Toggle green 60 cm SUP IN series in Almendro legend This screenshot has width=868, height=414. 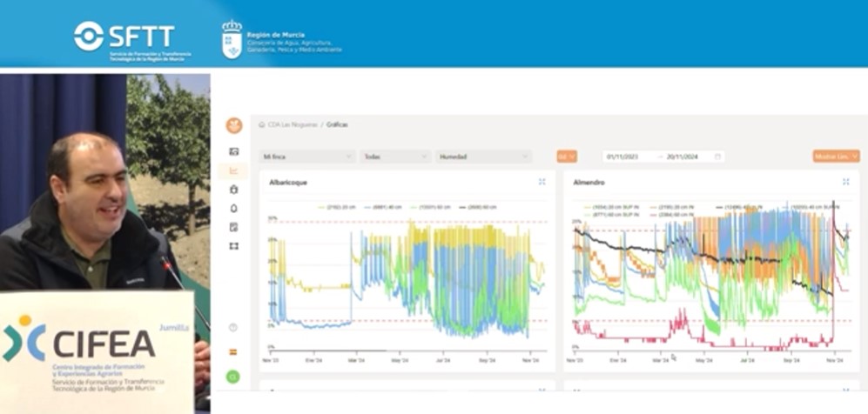pos(612,214)
